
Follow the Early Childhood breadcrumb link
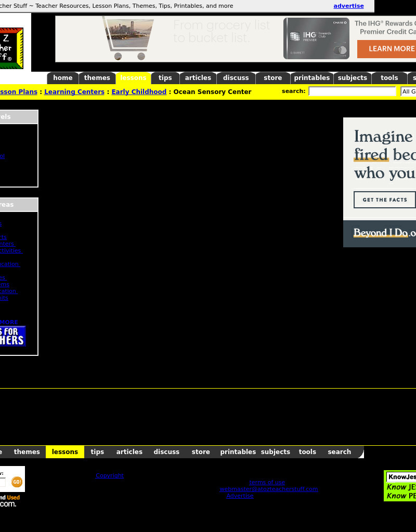point(139,91)
